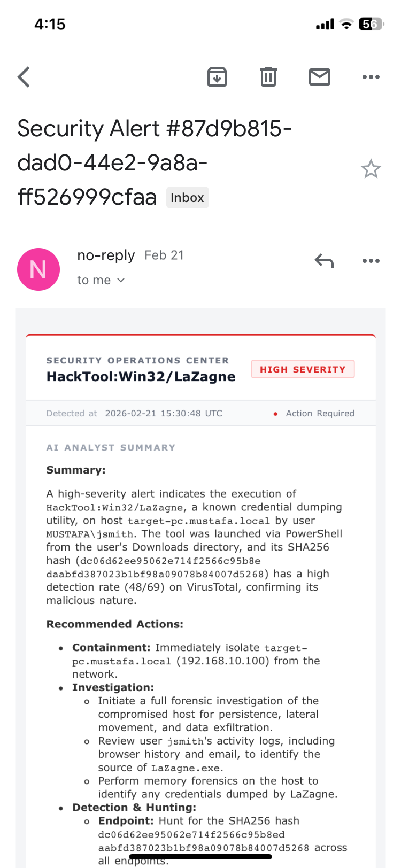Image resolution: width=401 pixels, height=868 pixels.
Task: Tap the battery indicator in status bar
Action: (x=371, y=24)
